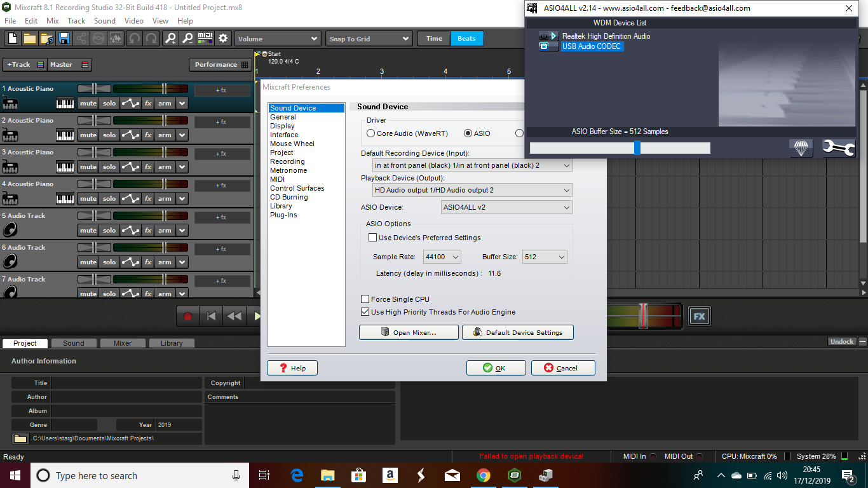Switch to the Mixer tab

coord(123,343)
